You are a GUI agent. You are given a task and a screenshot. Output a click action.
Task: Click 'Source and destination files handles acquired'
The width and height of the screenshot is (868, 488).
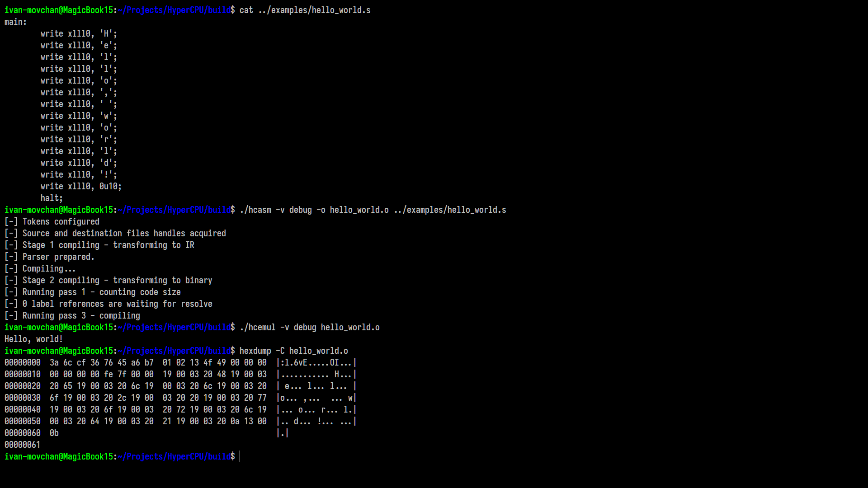pyautogui.click(x=124, y=233)
